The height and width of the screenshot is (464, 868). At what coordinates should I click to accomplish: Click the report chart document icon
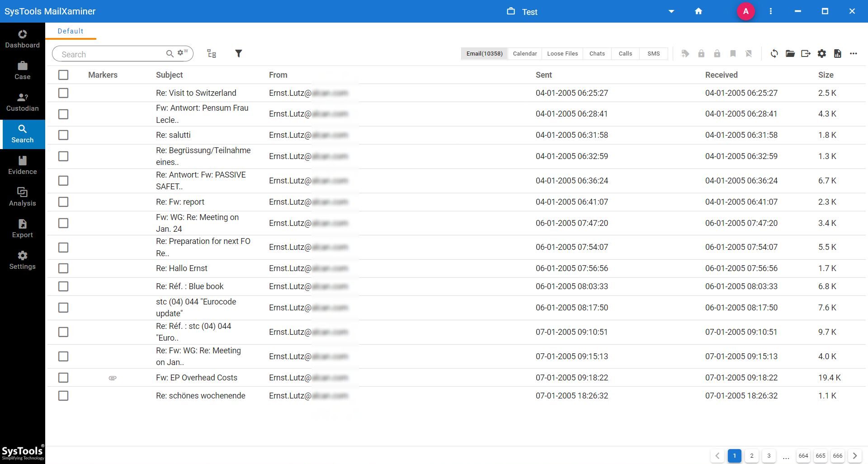[x=838, y=54]
